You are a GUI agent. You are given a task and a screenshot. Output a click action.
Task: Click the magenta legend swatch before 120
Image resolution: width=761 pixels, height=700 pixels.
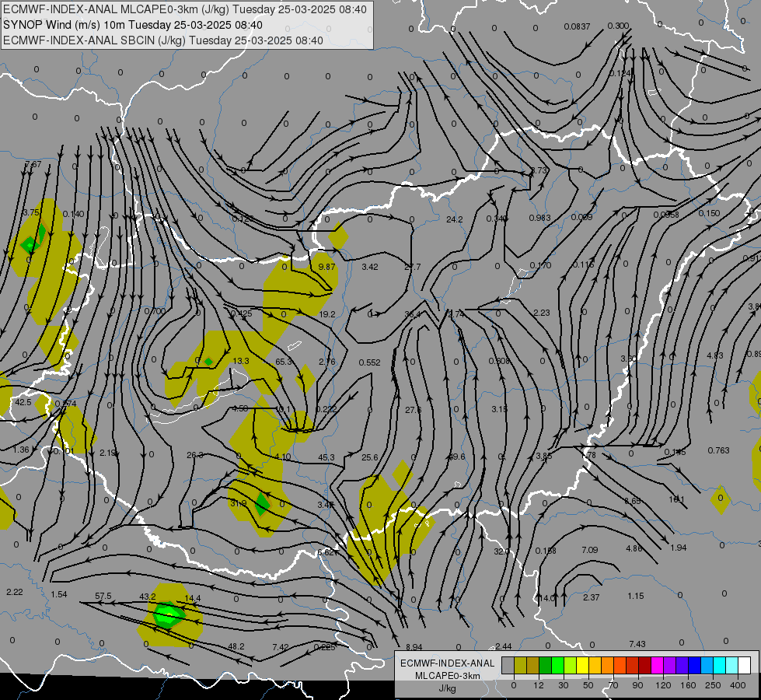tap(657, 665)
